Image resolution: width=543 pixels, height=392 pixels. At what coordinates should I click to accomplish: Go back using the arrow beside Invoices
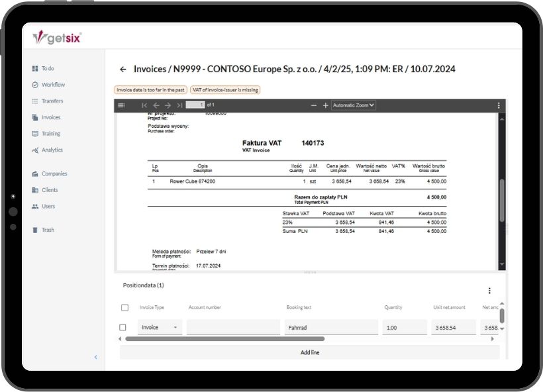pyautogui.click(x=123, y=70)
